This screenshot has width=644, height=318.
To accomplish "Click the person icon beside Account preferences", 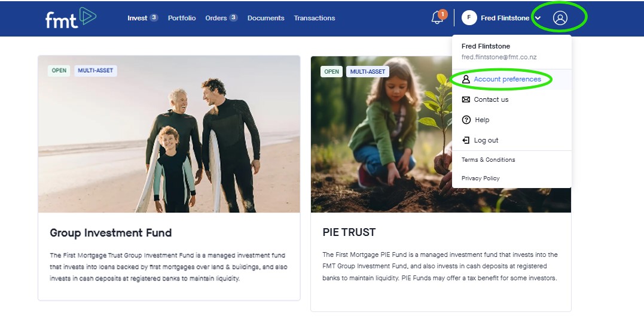I will click(466, 79).
